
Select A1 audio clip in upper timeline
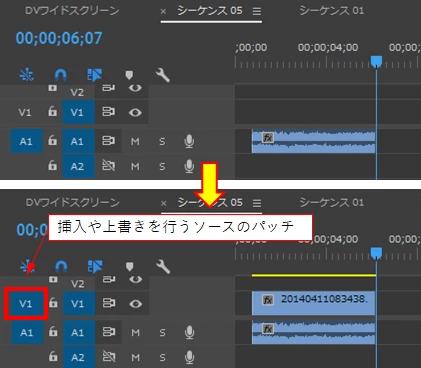[314, 142]
